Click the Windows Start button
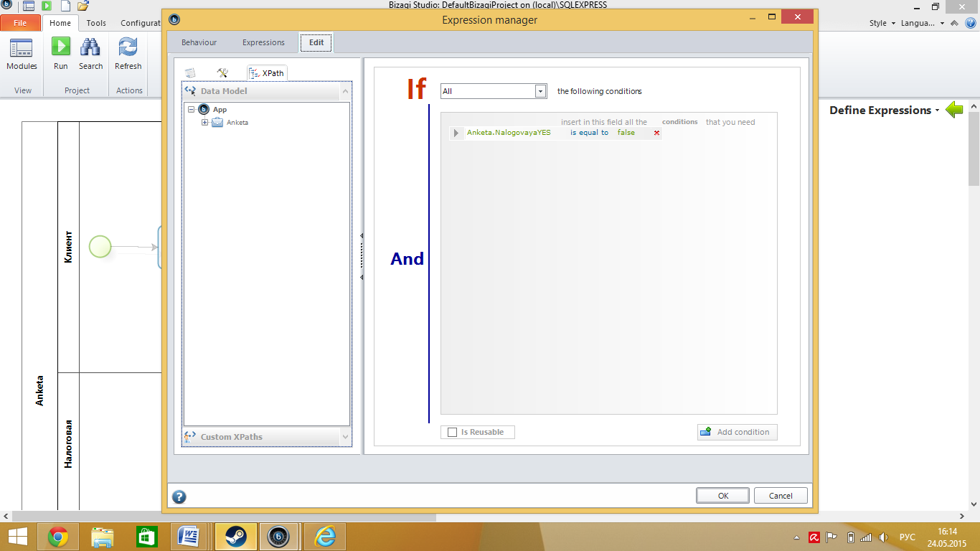 pos(18,537)
